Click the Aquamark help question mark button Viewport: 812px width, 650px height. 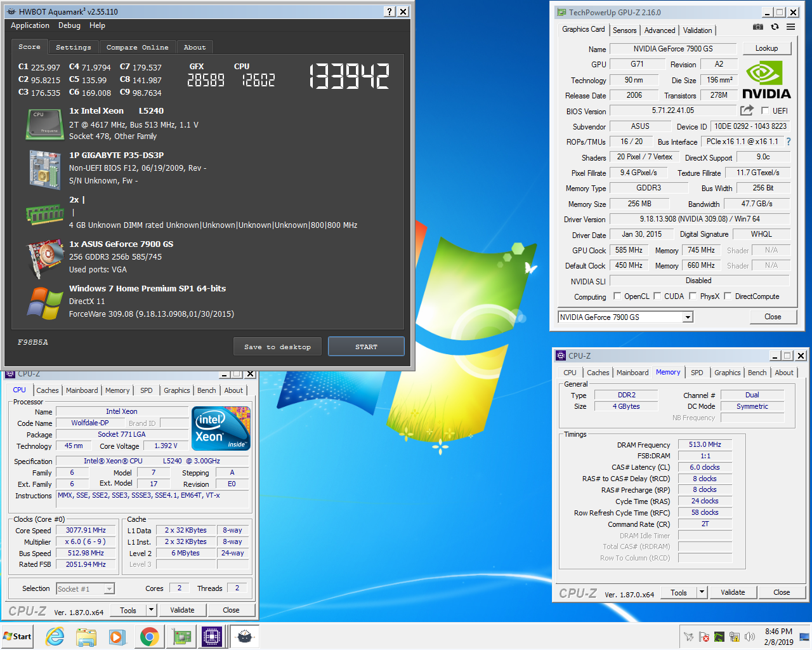(x=390, y=11)
